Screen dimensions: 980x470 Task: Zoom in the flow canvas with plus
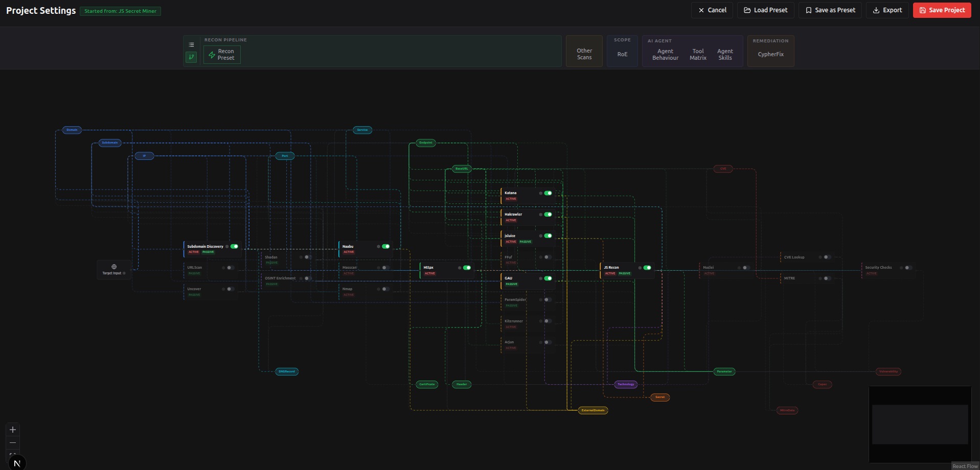click(13, 430)
